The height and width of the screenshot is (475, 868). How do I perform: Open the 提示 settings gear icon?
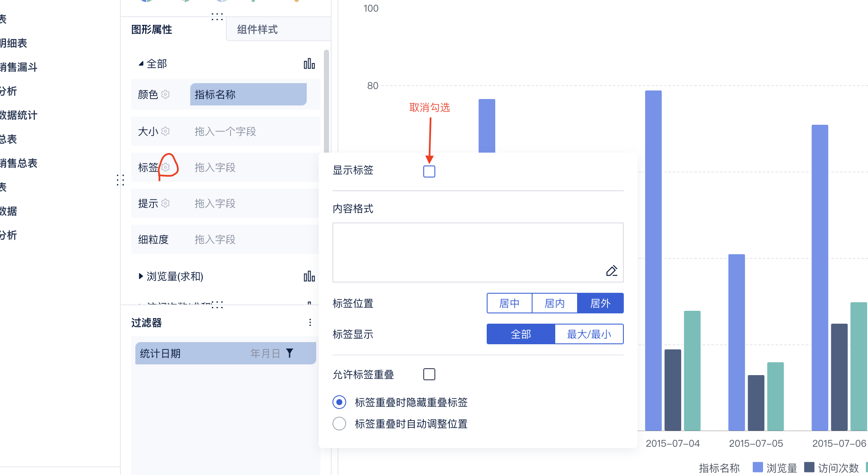tap(166, 203)
